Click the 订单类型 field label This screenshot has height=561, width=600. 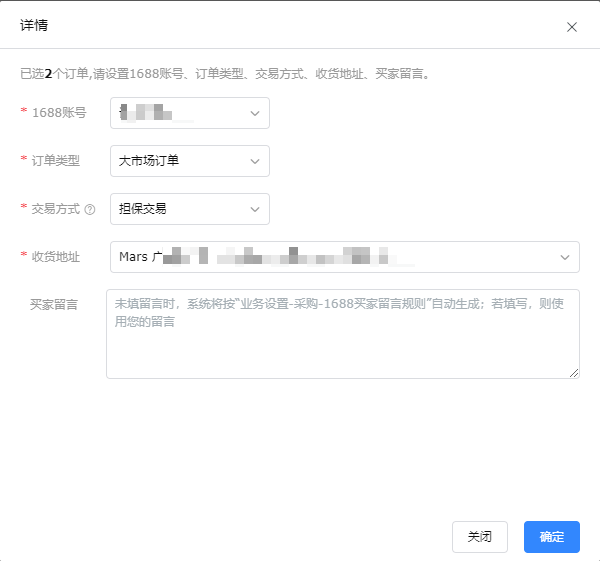55,161
